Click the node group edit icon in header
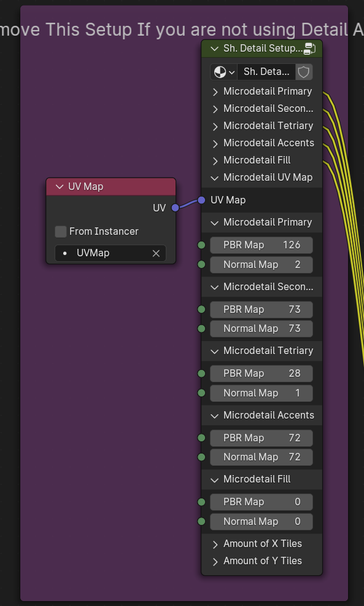The image size is (364, 606). click(x=310, y=49)
